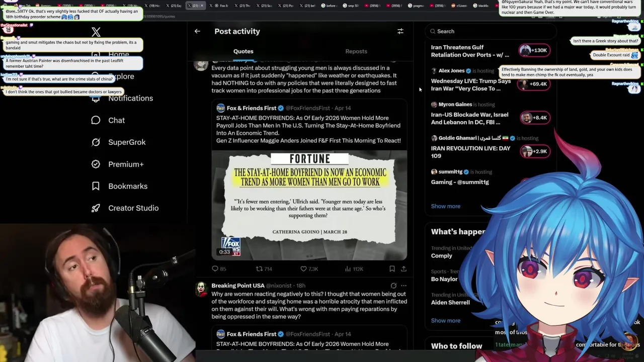The image size is (644, 362).
Task: View analytics of first post (112K)
Action: (354, 269)
